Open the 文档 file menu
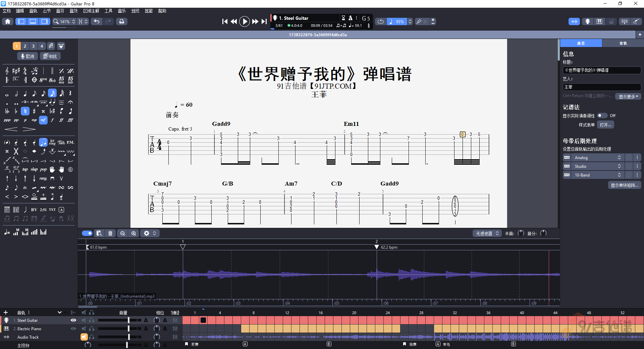 (7, 11)
